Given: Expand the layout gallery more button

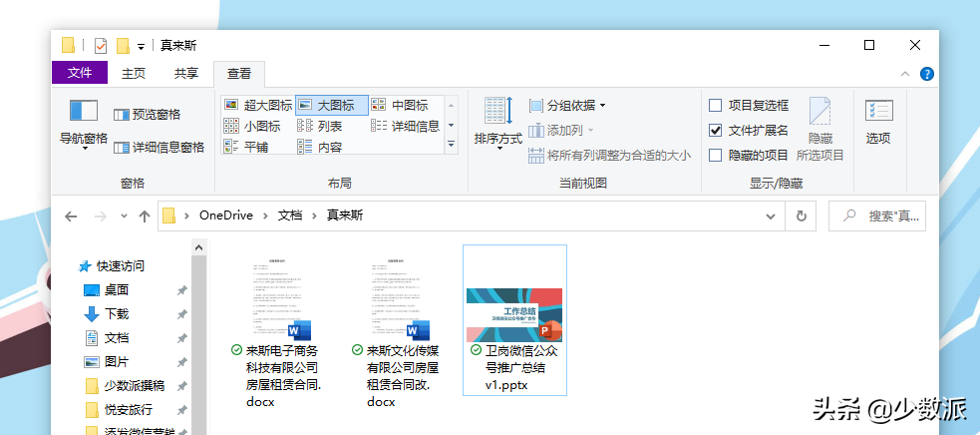Looking at the screenshot, I should coord(452,145).
